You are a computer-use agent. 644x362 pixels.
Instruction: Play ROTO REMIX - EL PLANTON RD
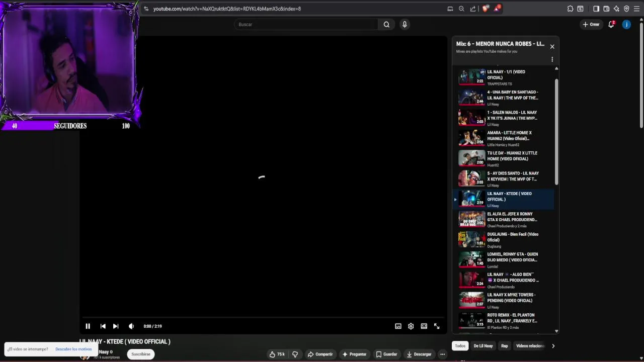coord(503,321)
